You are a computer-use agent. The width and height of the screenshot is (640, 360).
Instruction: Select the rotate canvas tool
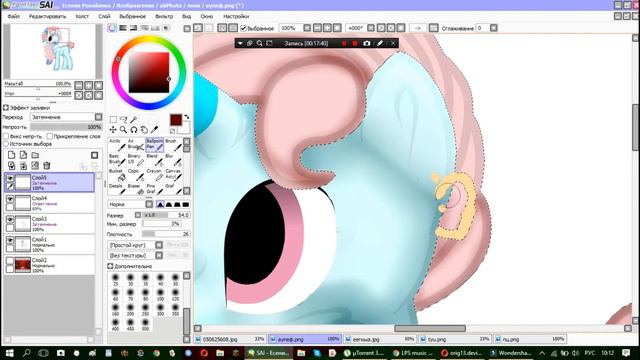pos(133,130)
